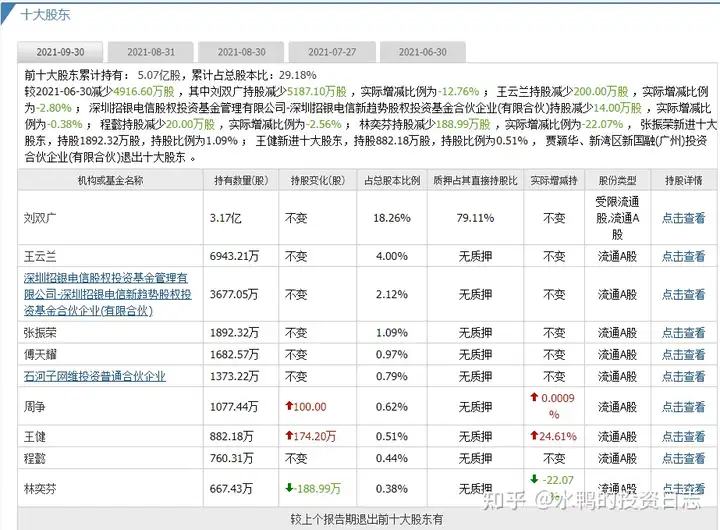Click the shareholder name 张振荣
The width and height of the screenshot is (720, 530).
coord(40,333)
